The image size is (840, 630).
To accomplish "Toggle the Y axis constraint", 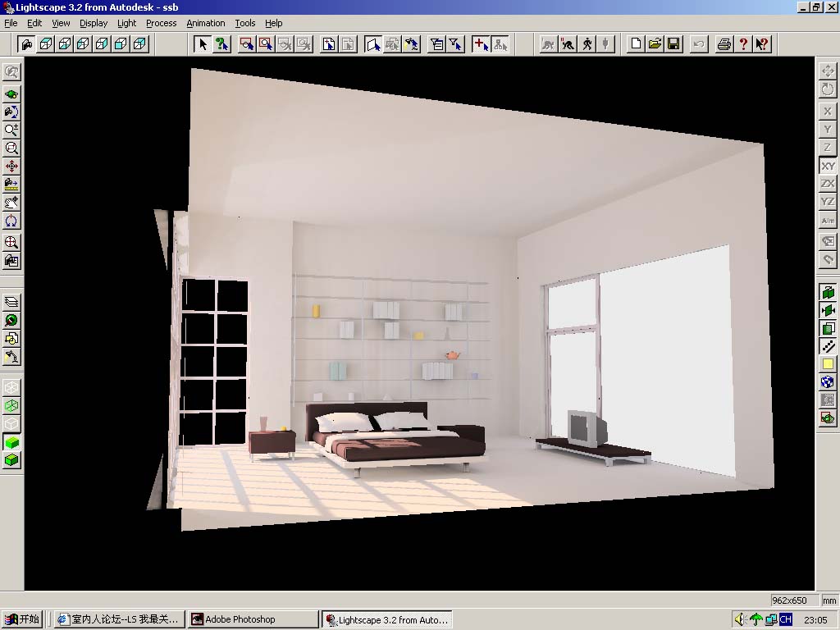I will coord(828,130).
